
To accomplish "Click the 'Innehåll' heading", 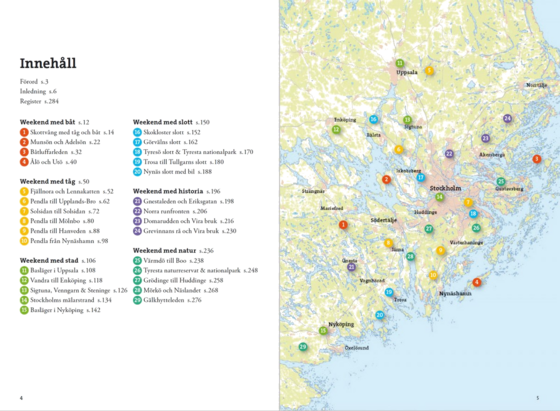I will [48, 63].
